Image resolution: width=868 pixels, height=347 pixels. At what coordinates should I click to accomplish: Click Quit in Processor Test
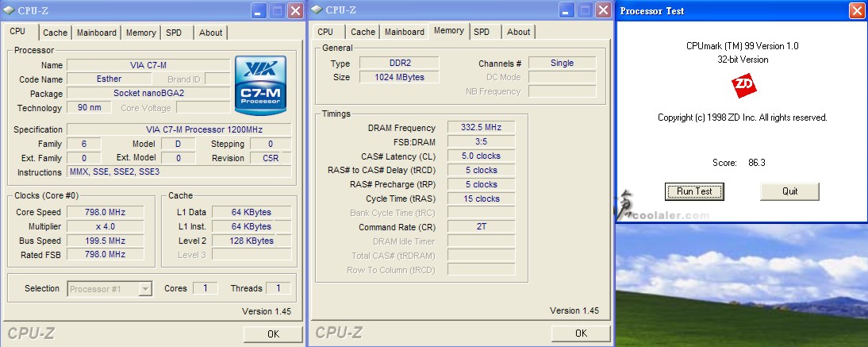pyautogui.click(x=790, y=191)
